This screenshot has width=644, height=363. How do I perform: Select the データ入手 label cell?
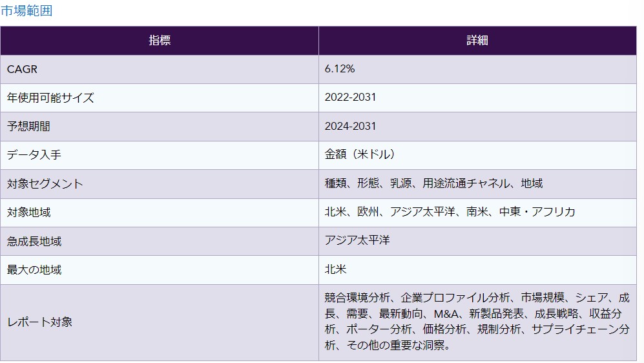click(x=34, y=155)
